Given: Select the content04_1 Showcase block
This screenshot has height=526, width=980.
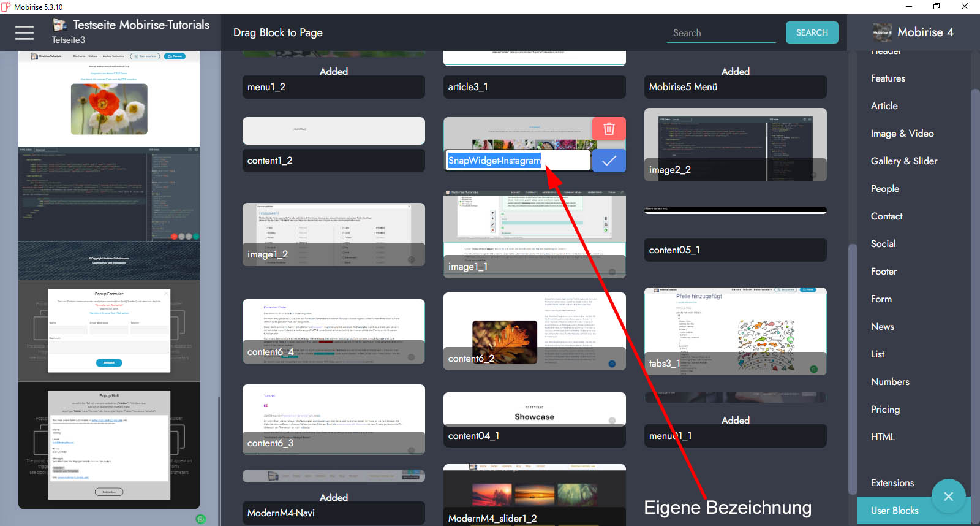Looking at the screenshot, I should coord(535,420).
